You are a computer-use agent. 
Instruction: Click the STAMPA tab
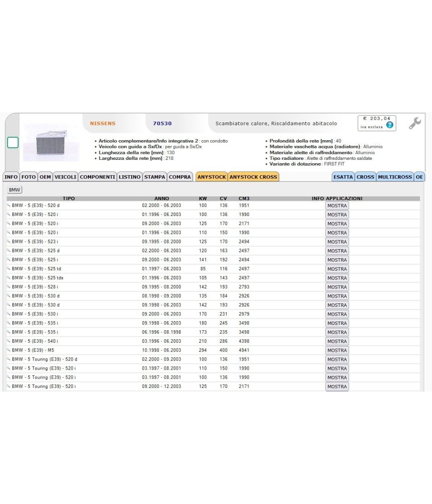click(155, 177)
